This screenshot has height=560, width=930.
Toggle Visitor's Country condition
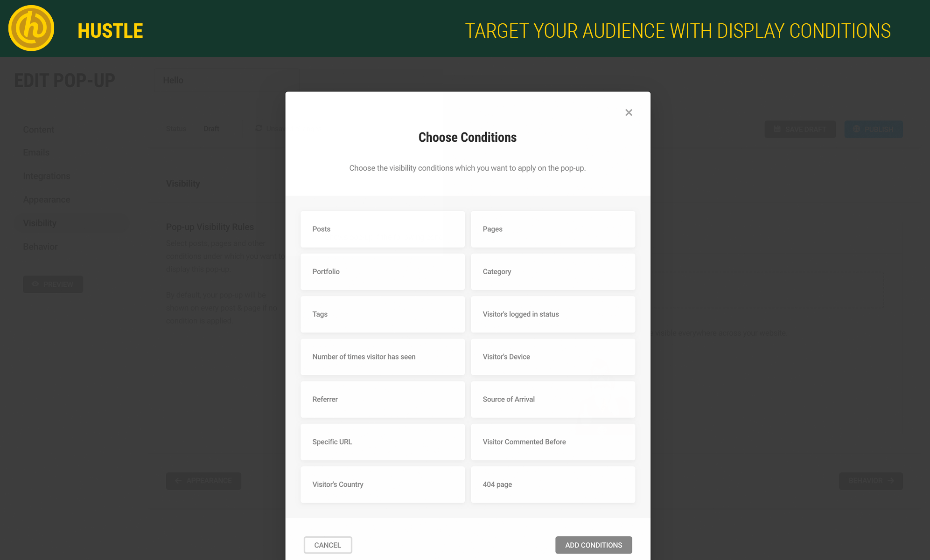[383, 484]
